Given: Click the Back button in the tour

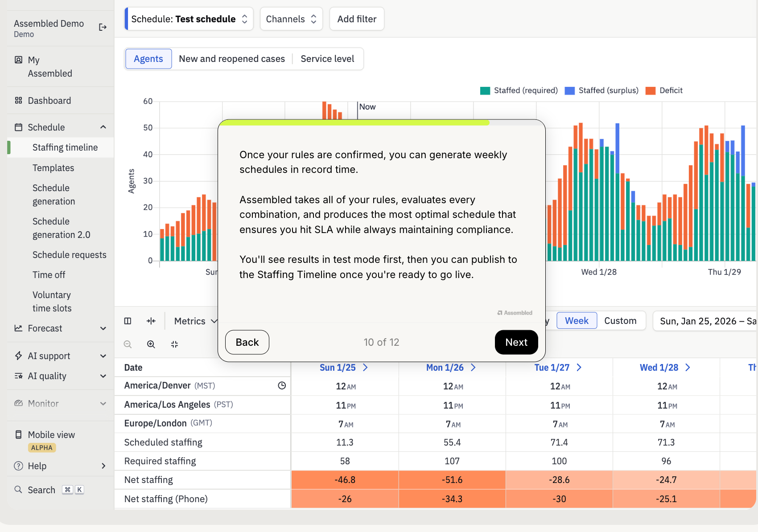Looking at the screenshot, I should (x=247, y=342).
